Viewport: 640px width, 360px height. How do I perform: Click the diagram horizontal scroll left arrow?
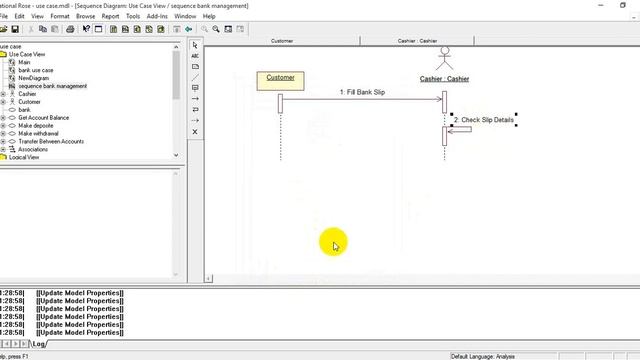(x=208, y=279)
